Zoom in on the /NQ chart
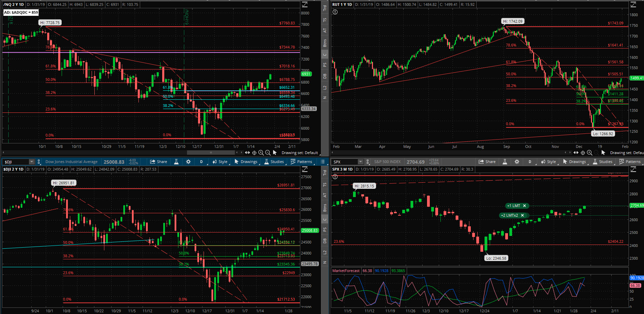Image resolution: width=644 pixels, height=314 pixels. click(x=261, y=153)
